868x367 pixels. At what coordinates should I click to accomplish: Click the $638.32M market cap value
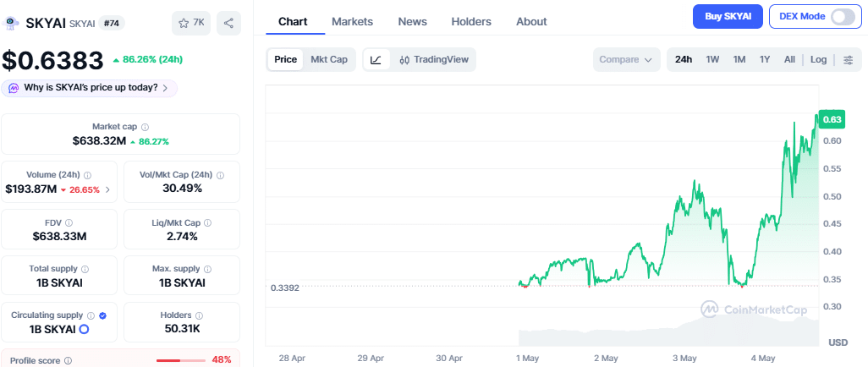click(x=99, y=141)
